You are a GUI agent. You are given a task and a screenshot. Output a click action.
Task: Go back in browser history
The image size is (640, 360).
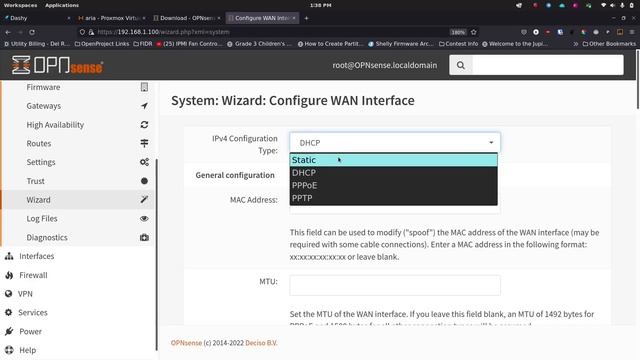(8, 32)
